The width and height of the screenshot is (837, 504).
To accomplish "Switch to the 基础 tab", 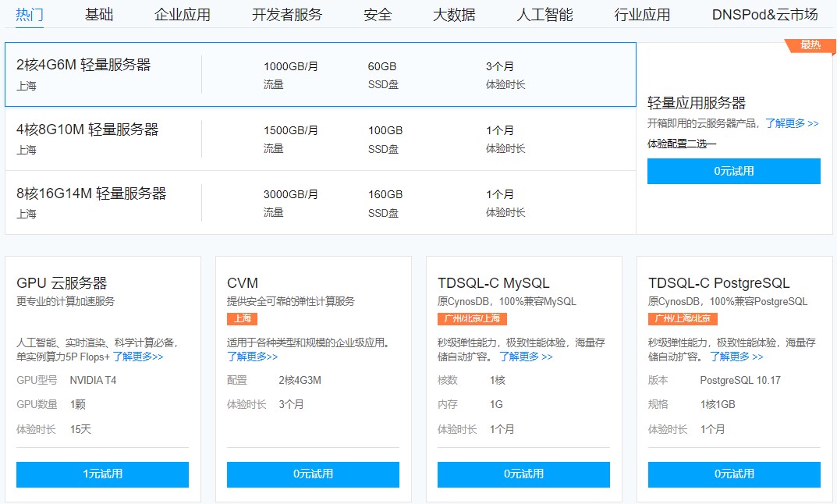I will point(99,14).
